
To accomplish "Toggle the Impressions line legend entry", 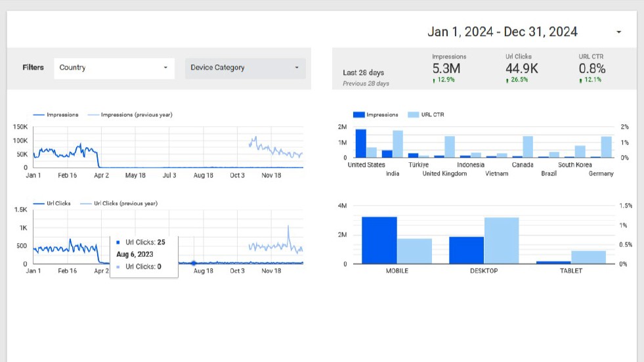I will (62, 115).
